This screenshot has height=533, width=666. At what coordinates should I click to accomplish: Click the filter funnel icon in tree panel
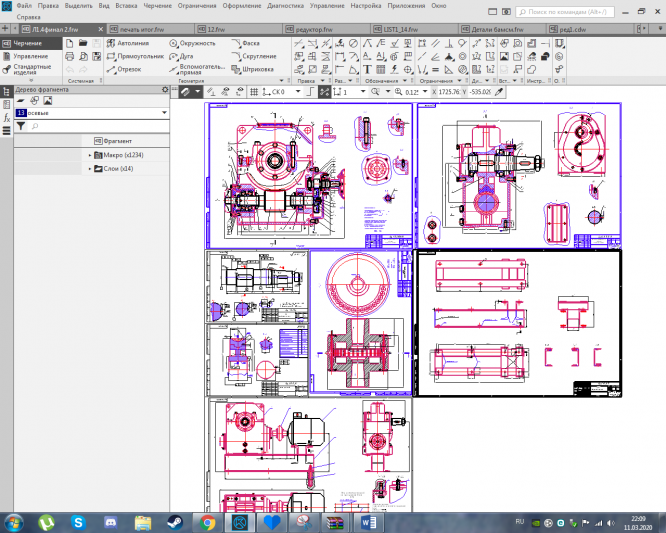pyautogui.click(x=20, y=126)
